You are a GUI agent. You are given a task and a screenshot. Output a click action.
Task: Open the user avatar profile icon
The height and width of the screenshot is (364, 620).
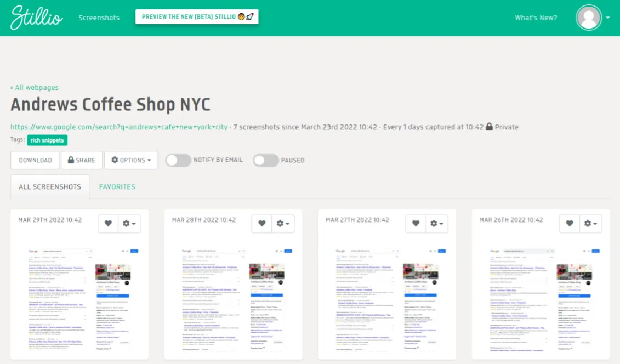pyautogui.click(x=588, y=18)
